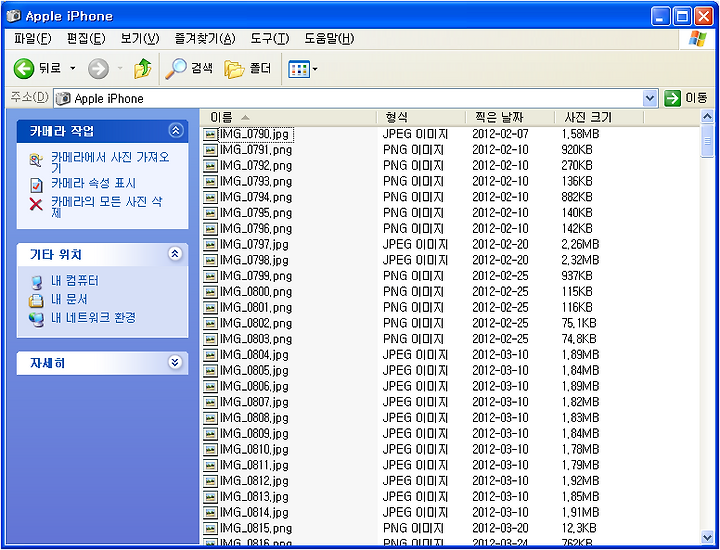Click the Forward arrow icon
The height and width of the screenshot is (550, 720).
pos(98,69)
